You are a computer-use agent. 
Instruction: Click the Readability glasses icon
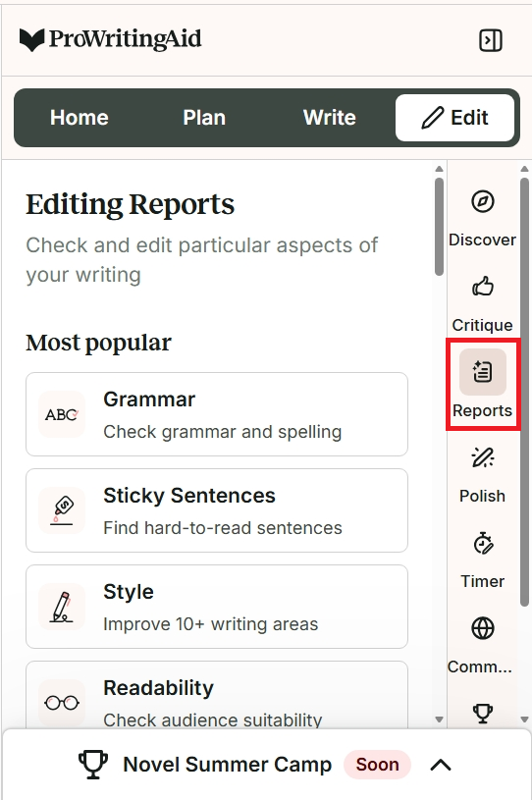coord(62,703)
